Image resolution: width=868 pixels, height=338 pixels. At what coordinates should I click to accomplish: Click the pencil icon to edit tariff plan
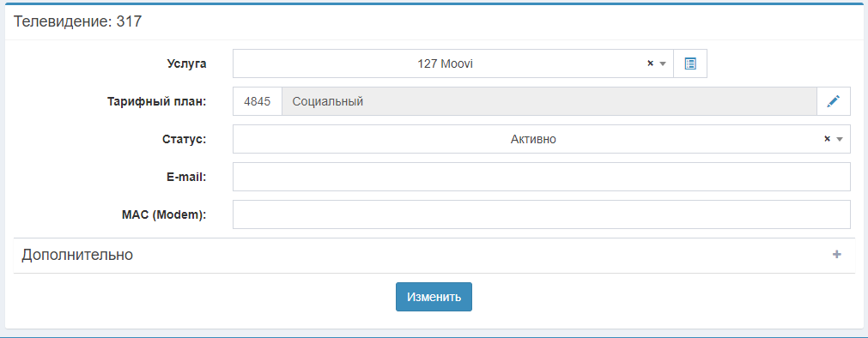pyautogui.click(x=834, y=101)
